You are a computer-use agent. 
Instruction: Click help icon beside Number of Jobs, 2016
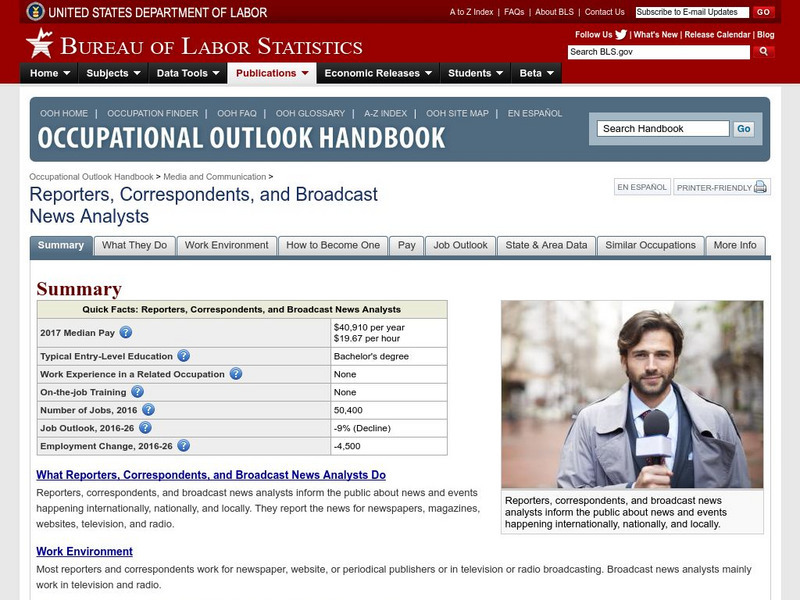(x=148, y=410)
